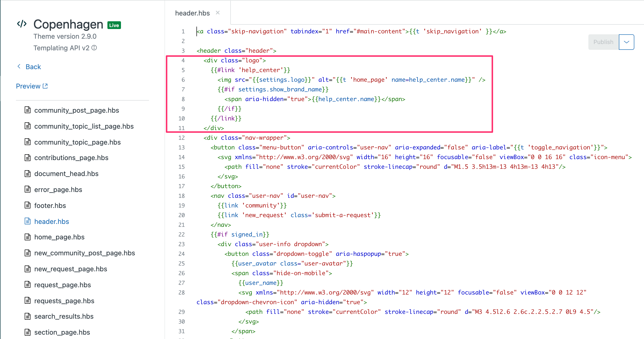Select header.hbs in the file list
Image resolution: width=644 pixels, height=339 pixels.
(x=52, y=221)
